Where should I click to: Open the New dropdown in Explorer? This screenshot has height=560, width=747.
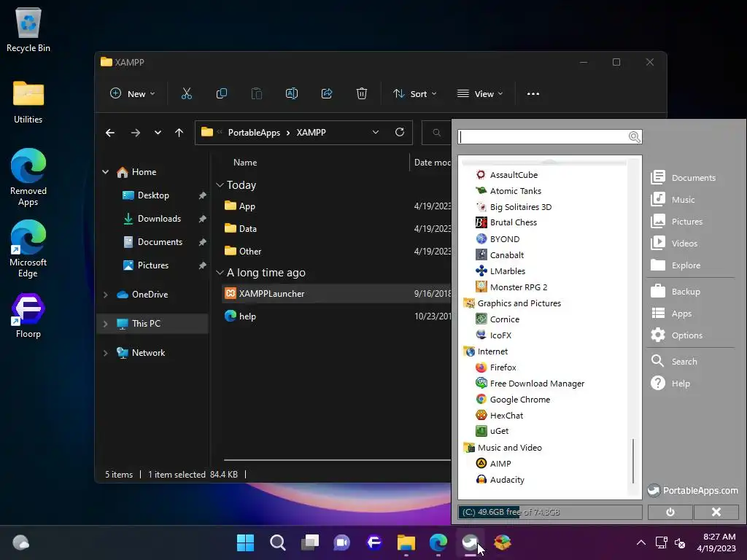[x=133, y=94]
